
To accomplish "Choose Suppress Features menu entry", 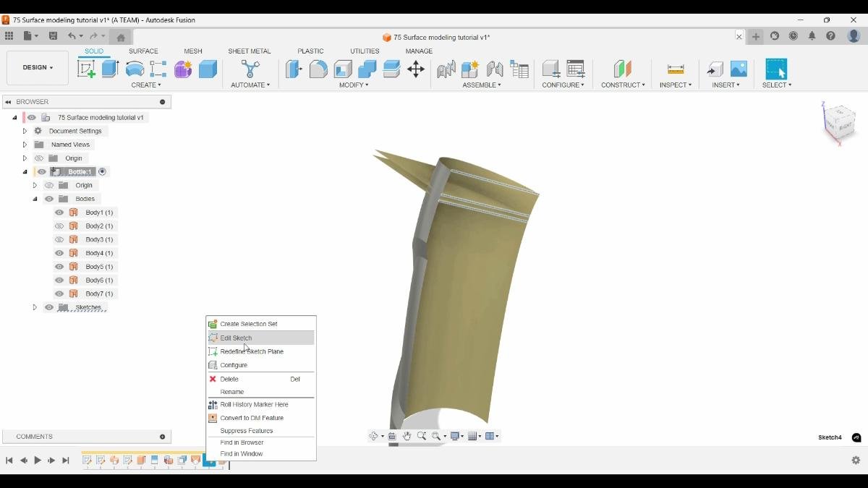I will (261, 431).
